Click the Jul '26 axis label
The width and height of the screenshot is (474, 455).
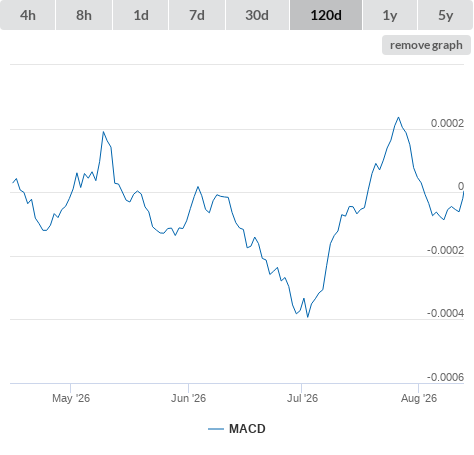tap(302, 398)
